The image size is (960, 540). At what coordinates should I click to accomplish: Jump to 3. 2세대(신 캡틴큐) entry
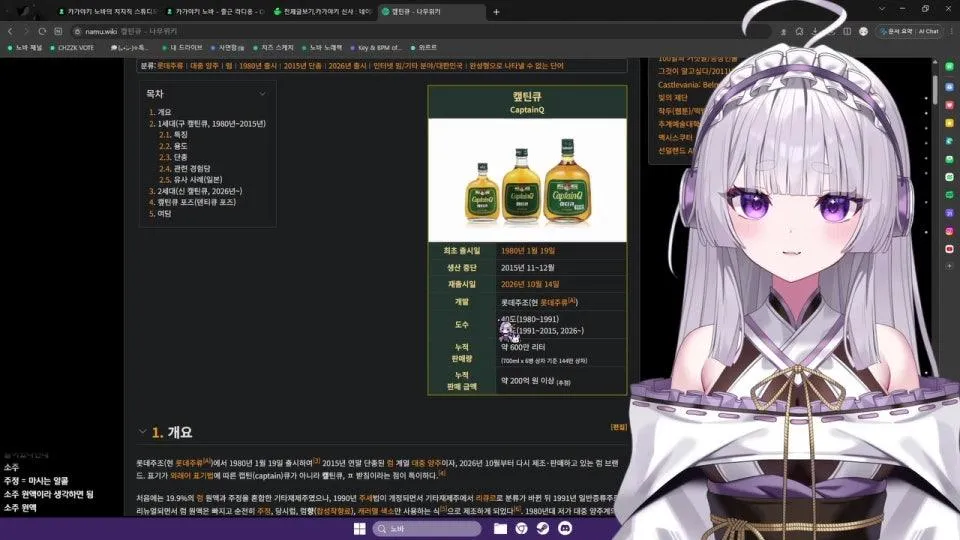[x=195, y=191]
